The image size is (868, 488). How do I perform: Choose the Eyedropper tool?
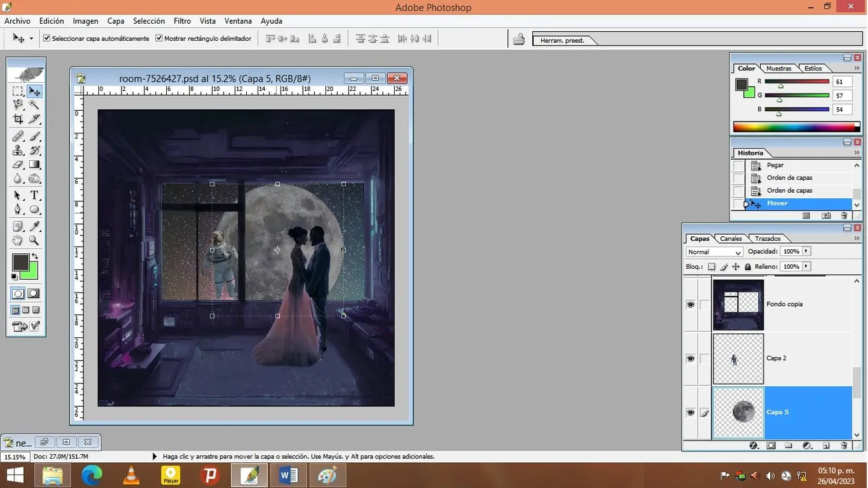pyautogui.click(x=34, y=226)
